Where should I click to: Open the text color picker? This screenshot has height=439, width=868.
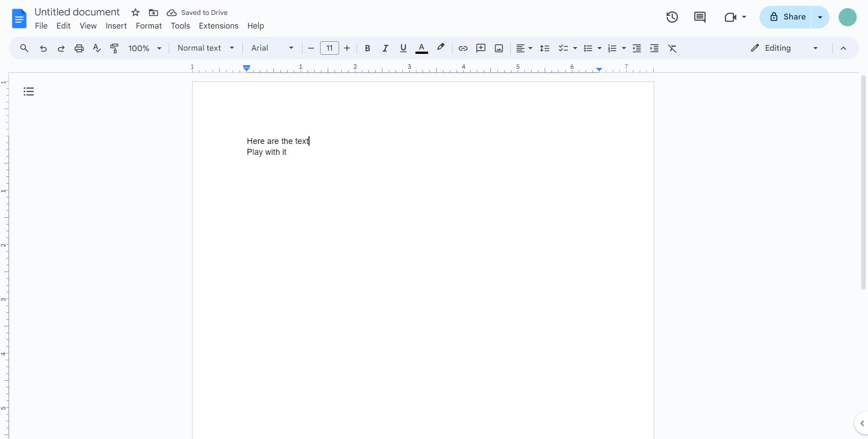coord(421,48)
